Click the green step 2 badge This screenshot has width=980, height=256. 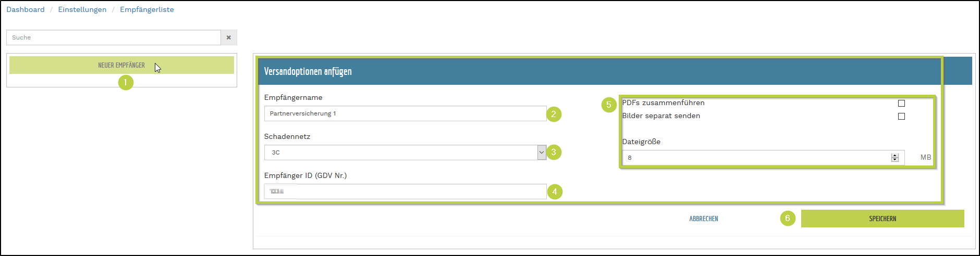point(554,114)
